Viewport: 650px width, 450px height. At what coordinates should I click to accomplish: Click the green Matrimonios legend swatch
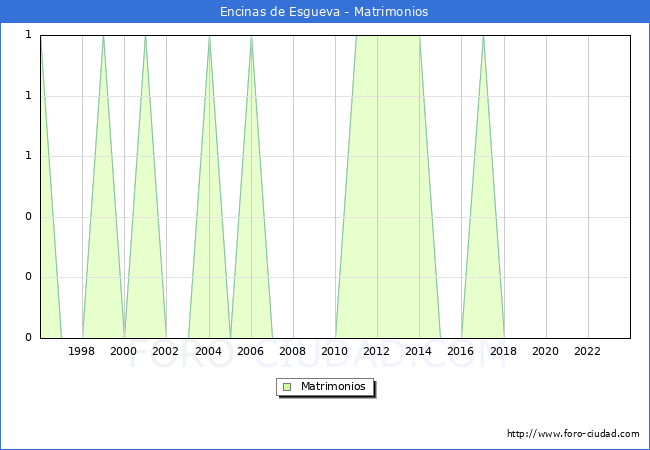coord(287,386)
